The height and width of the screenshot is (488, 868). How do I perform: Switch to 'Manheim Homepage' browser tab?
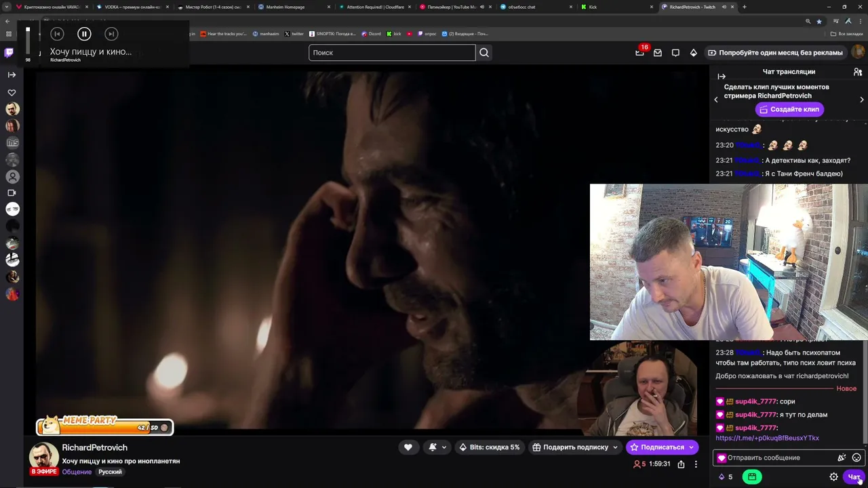293,7
